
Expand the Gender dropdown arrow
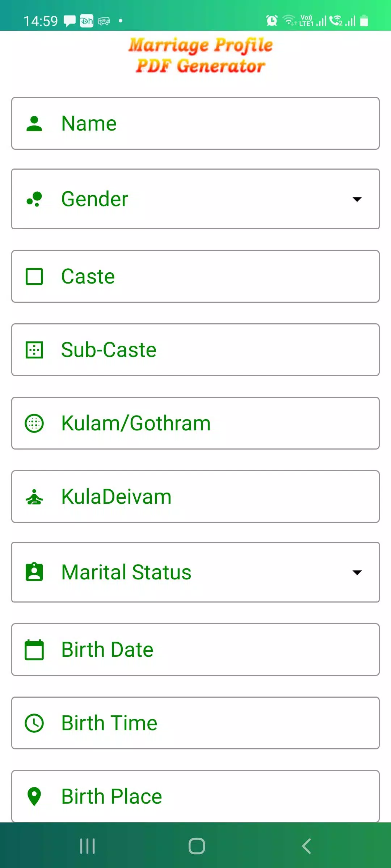pyautogui.click(x=357, y=199)
